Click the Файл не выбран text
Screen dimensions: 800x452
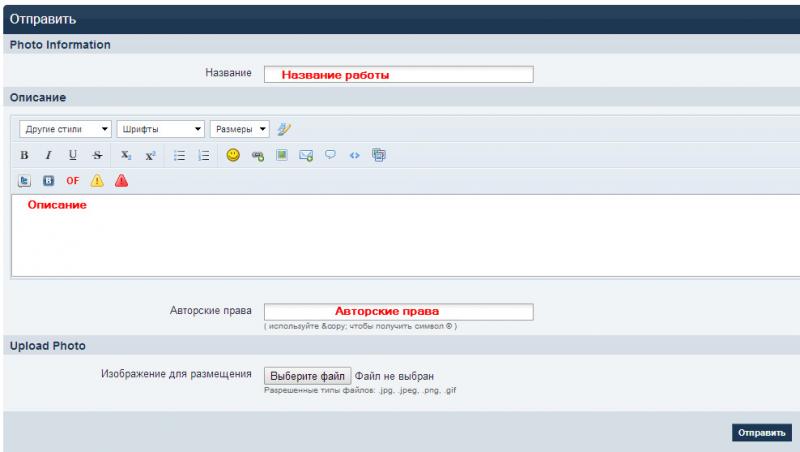[394, 376]
